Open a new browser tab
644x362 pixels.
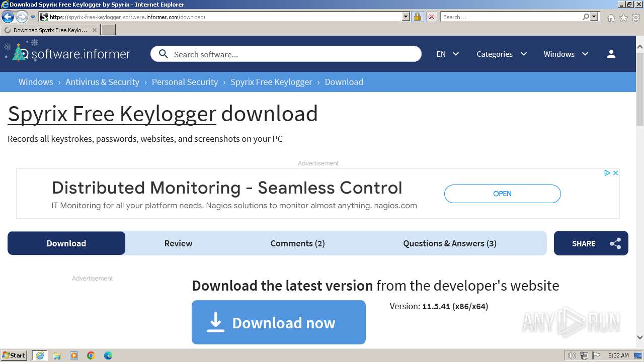108,30
